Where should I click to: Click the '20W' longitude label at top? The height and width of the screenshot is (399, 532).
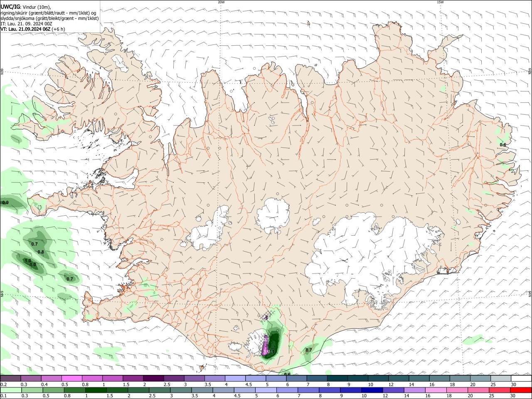tap(222, 2)
